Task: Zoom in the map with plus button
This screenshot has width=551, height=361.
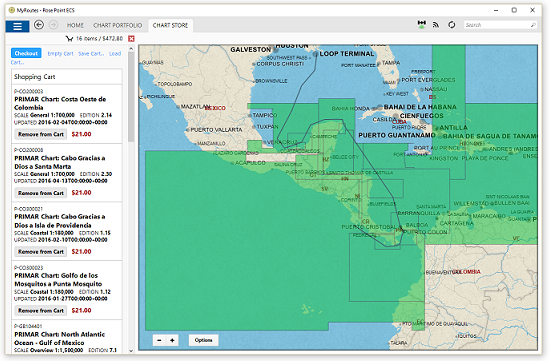Action: (172, 340)
